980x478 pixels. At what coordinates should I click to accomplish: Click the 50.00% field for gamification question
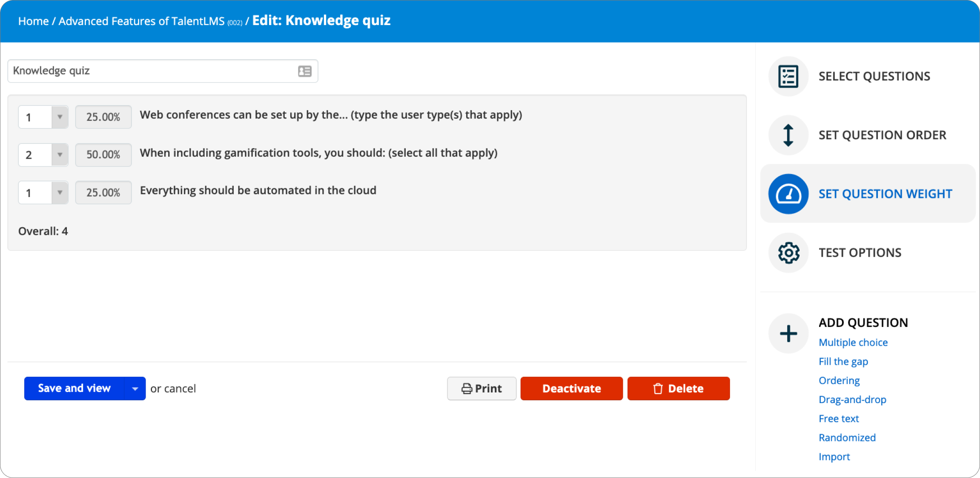click(103, 155)
